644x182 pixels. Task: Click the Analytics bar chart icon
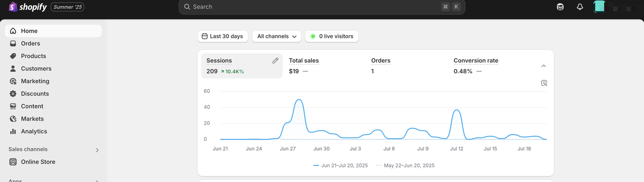[13, 132]
